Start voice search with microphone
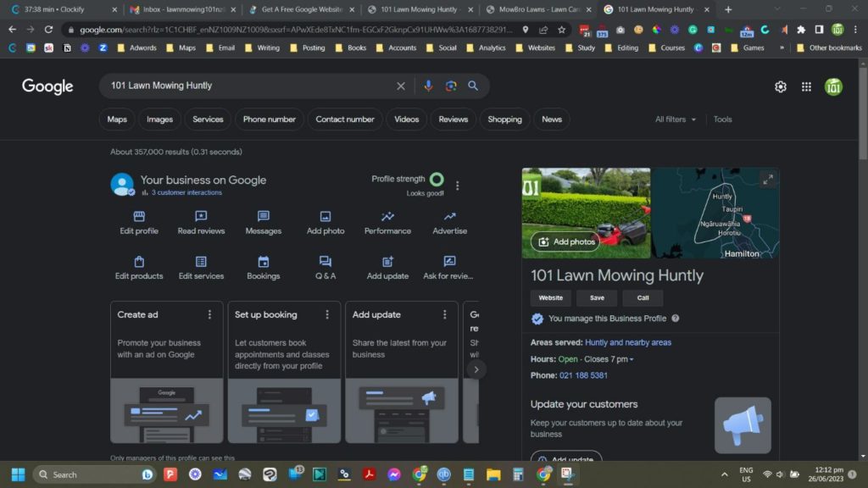Screen dimensions: 868x488 (428, 86)
